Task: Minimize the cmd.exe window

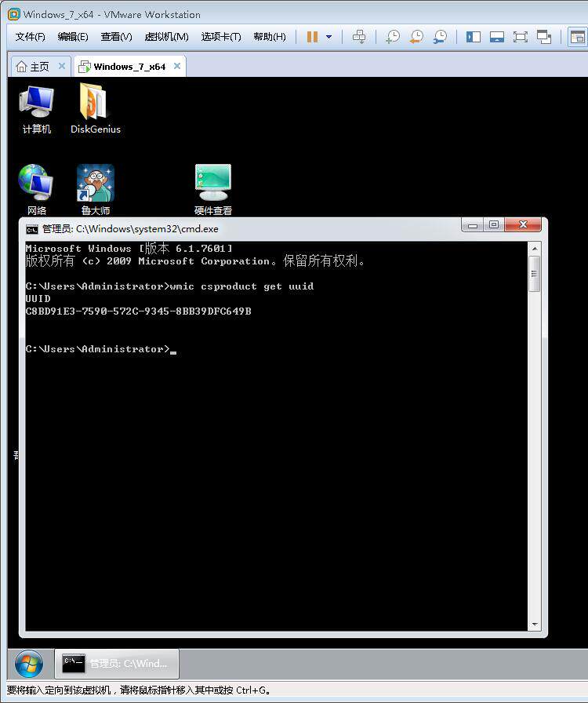Action: click(x=473, y=224)
